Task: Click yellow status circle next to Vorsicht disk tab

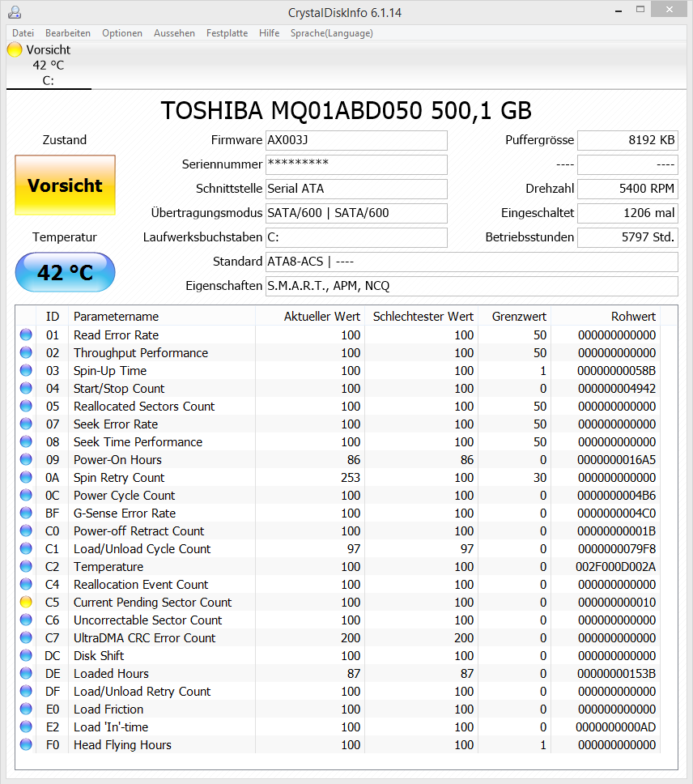Action: coord(15,49)
